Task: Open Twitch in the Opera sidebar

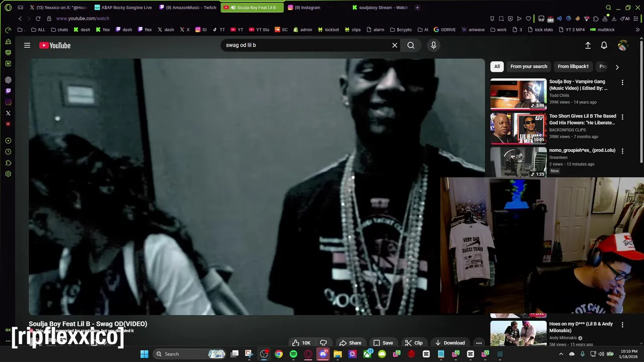Action: click(8, 91)
